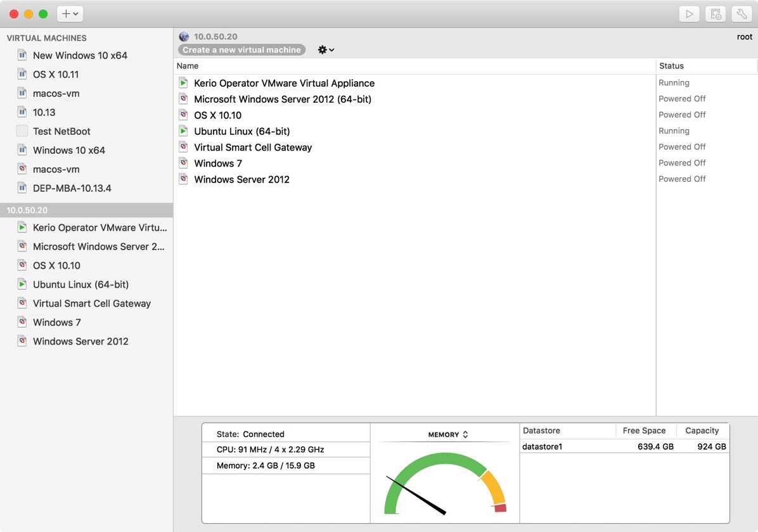Open the gear actions dropdown menu
The width and height of the screenshot is (758, 532).
point(326,50)
